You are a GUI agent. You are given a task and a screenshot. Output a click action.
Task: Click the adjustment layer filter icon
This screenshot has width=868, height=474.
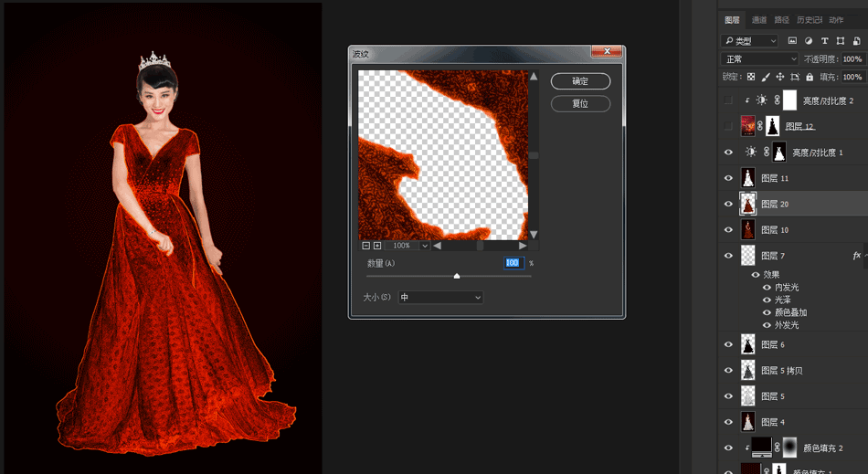click(x=809, y=41)
